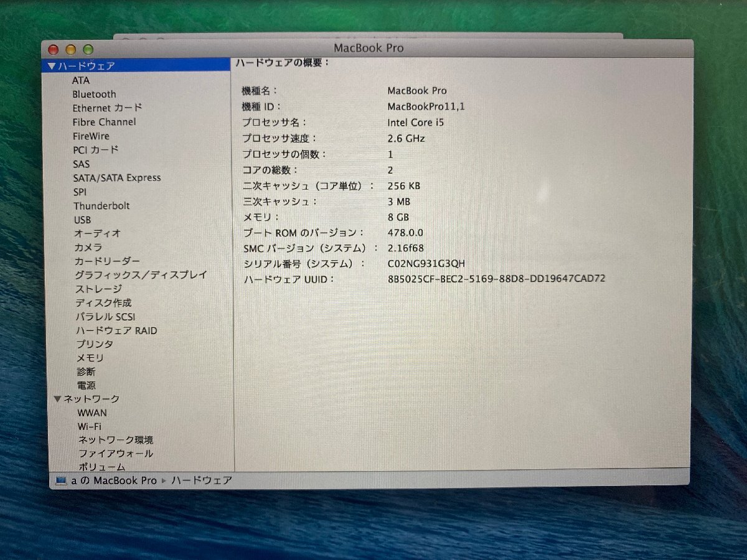Click the memory value 8 GB
This screenshot has height=560, width=747.
(x=398, y=217)
